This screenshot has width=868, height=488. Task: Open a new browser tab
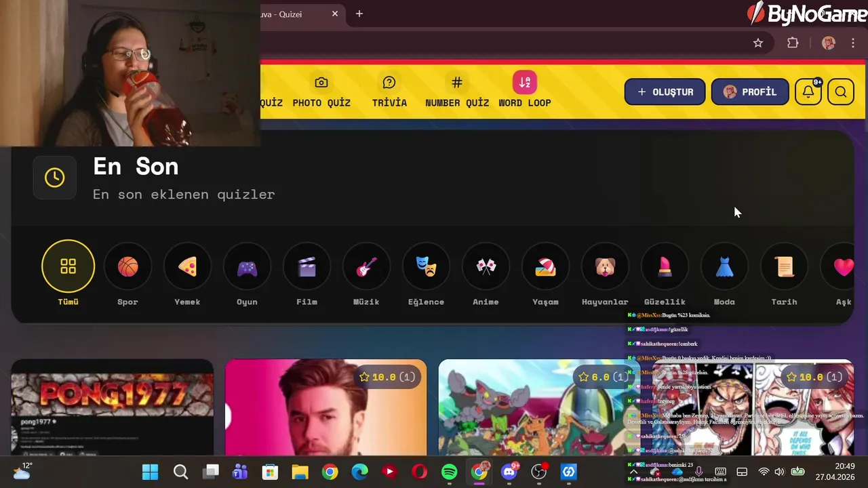point(359,14)
